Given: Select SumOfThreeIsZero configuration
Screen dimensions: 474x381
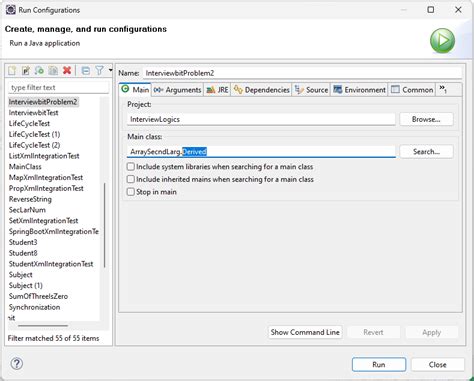Looking at the screenshot, I should point(38,296).
